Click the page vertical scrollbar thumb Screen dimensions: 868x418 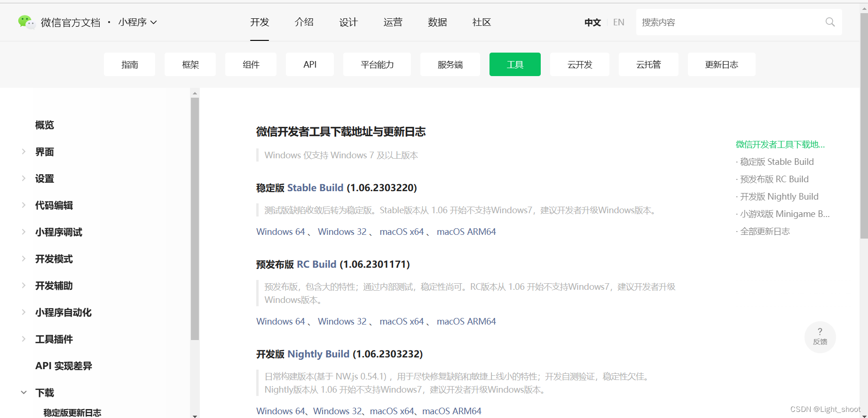coord(864,126)
